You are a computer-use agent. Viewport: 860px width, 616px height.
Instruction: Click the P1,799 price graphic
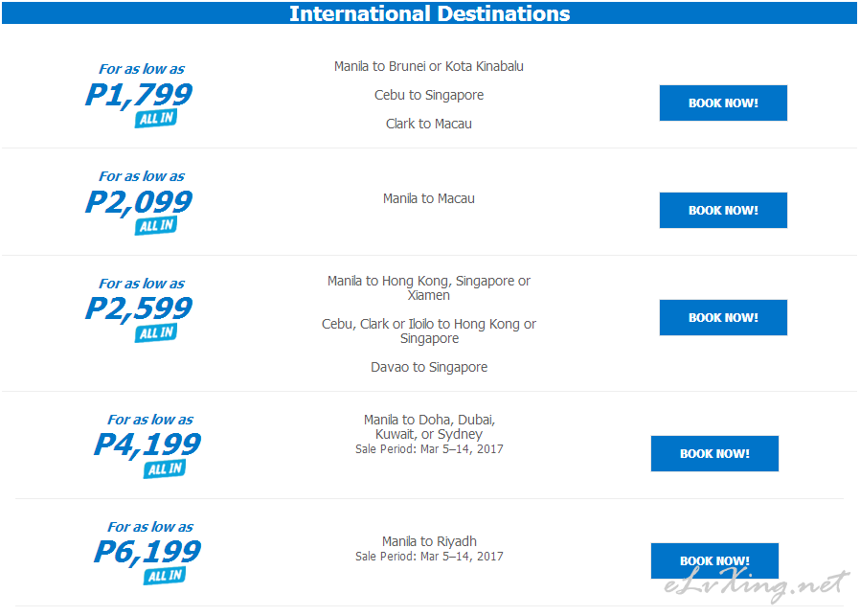tap(139, 94)
